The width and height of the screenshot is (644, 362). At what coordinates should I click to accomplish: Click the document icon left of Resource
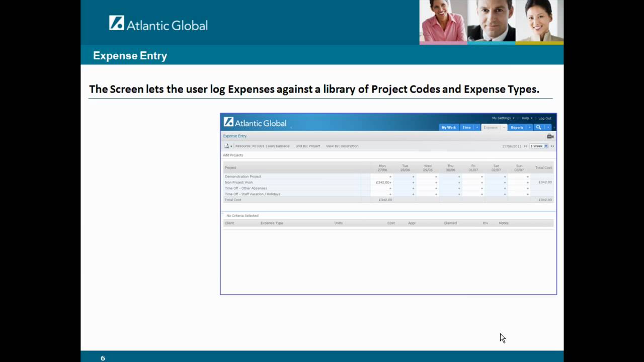click(x=226, y=146)
